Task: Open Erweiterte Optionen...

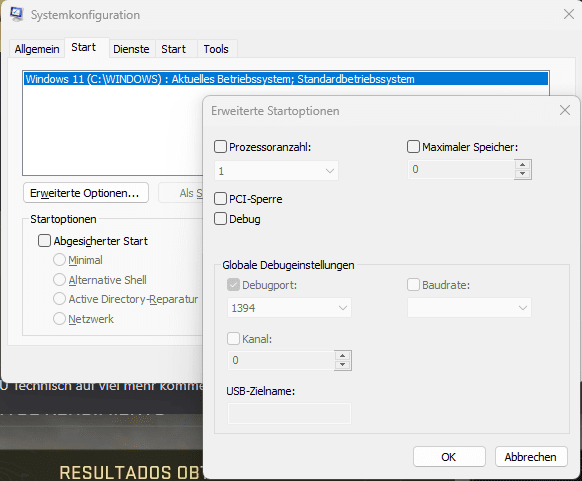Action: [86, 193]
